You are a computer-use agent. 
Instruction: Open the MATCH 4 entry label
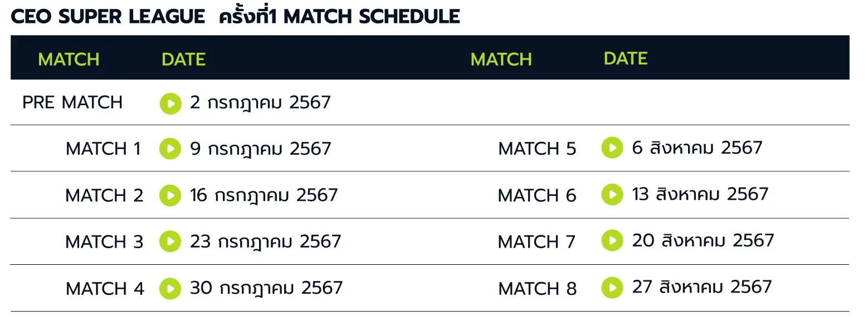point(105,289)
